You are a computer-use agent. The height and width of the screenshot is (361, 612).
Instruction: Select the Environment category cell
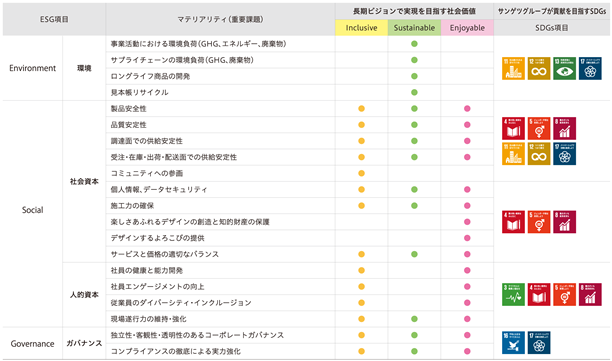click(x=33, y=68)
